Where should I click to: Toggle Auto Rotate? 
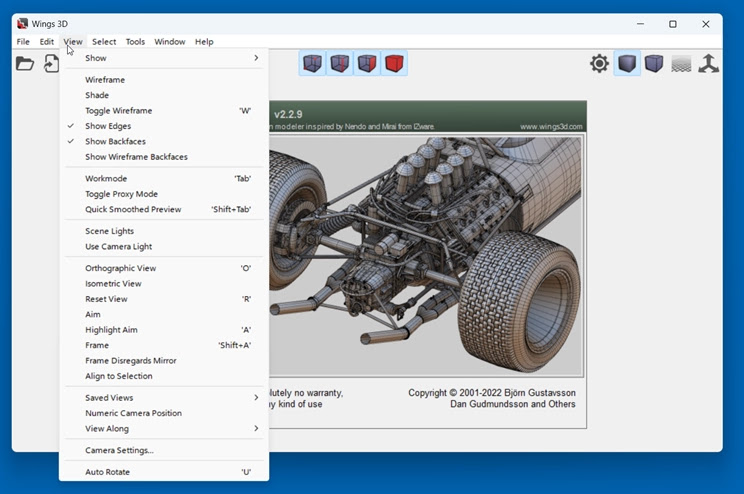point(164,472)
